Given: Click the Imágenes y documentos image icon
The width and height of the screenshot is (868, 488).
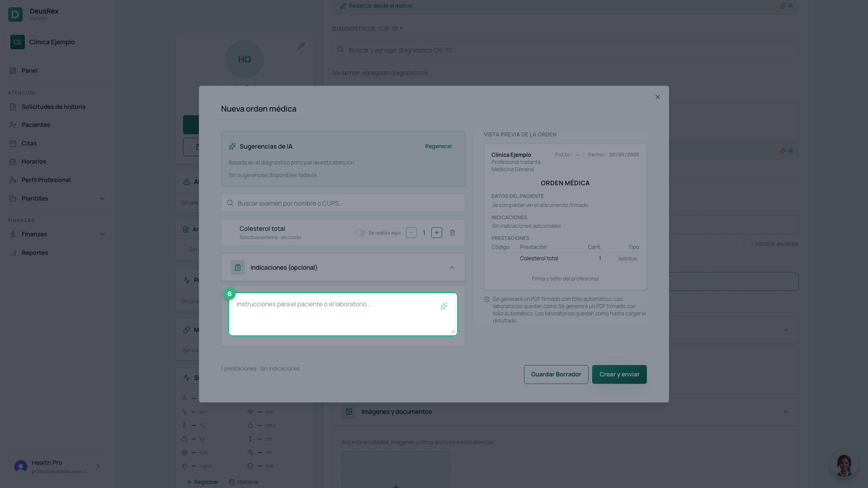Looking at the screenshot, I should tap(349, 412).
